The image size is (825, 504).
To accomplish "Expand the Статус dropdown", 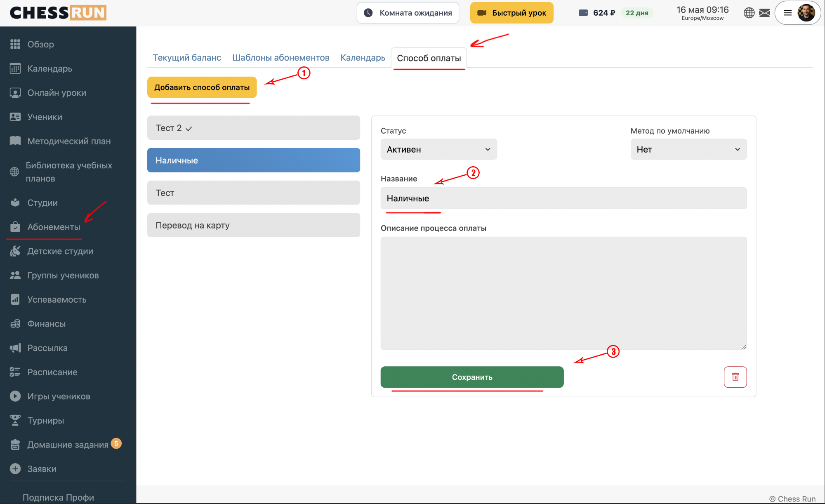I will (438, 149).
